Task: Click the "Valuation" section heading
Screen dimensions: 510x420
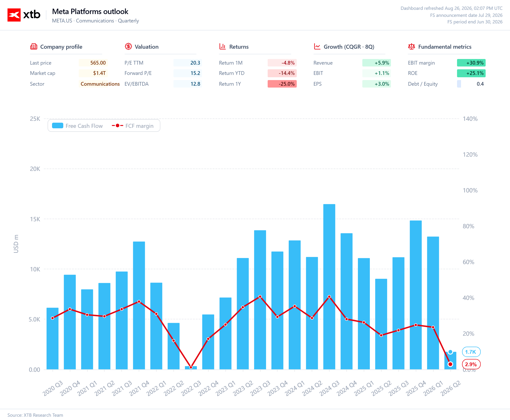Action: coord(146,47)
